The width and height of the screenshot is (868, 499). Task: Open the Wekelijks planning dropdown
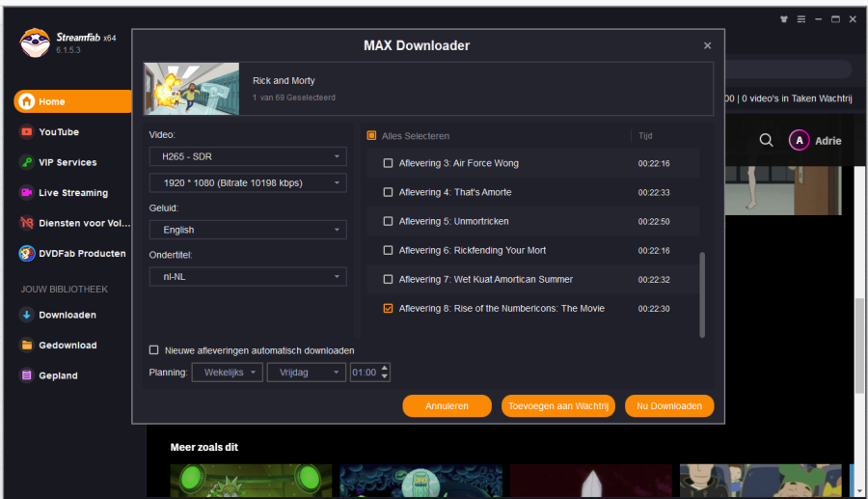point(228,373)
